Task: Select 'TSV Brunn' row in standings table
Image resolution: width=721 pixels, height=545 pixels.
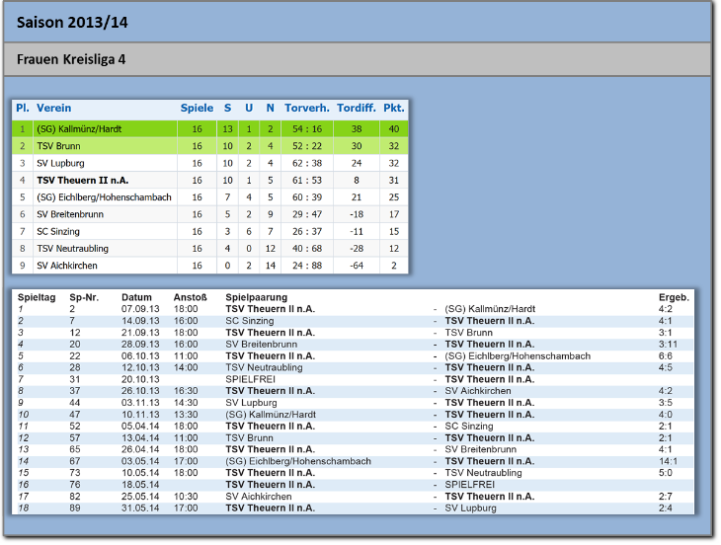Action: click(210, 146)
